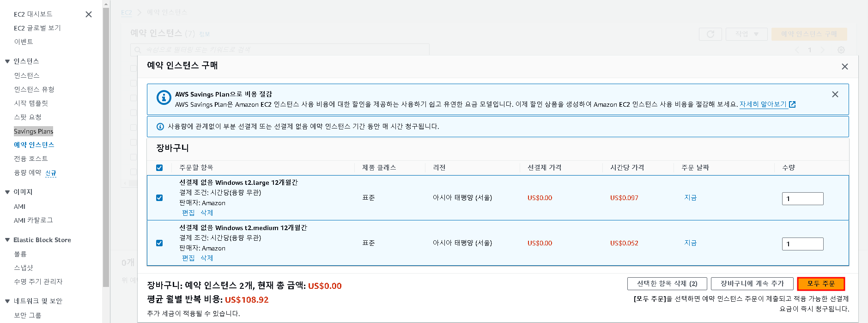Click EC2 breadcrumb link behind dialog
The height and width of the screenshot is (323, 868).
[x=127, y=12]
